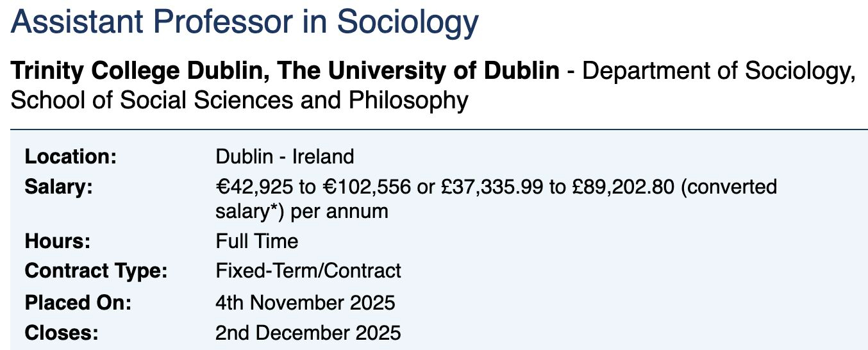
Task: Click the Dublin - Ireland location value
Action: point(285,156)
